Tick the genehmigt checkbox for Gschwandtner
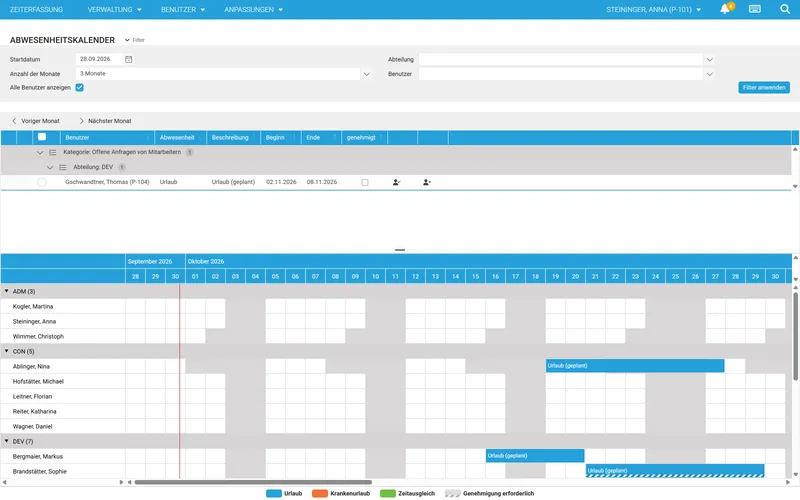800x500 pixels. (365, 182)
